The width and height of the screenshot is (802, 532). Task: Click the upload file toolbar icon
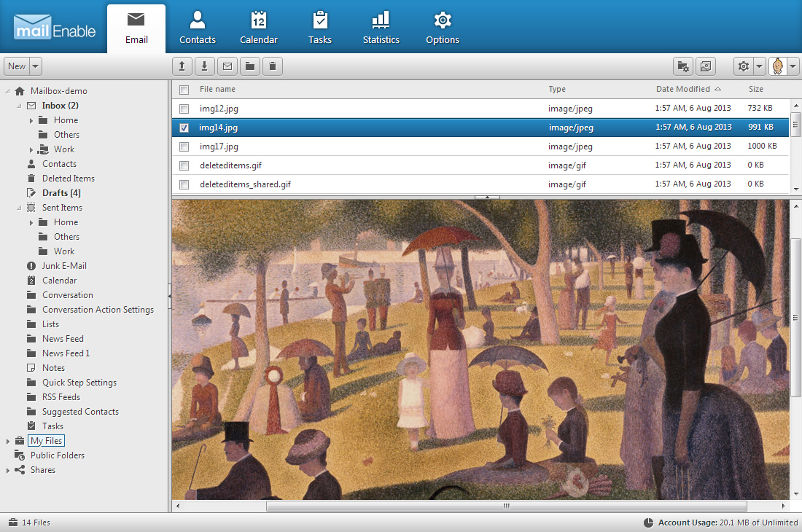tap(182, 66)
